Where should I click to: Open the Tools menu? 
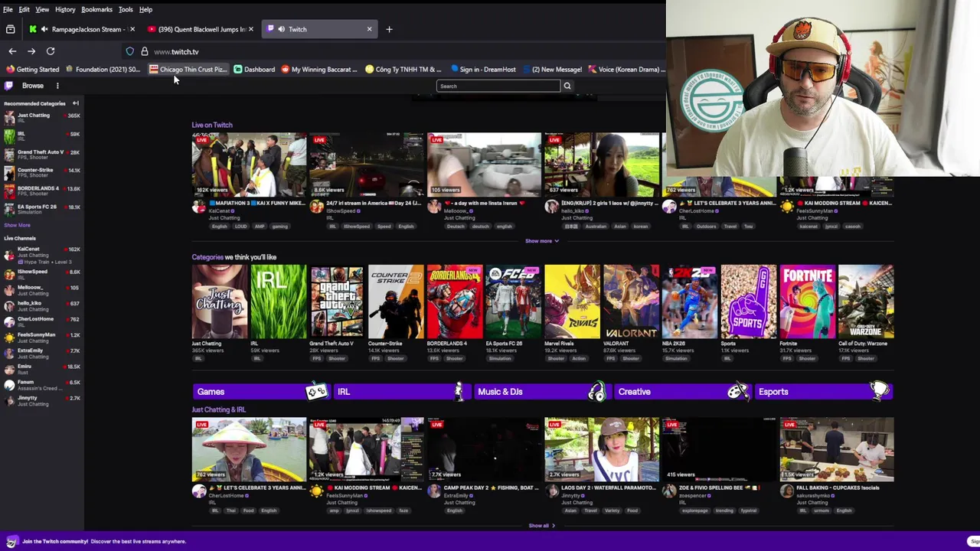pyautogui.click(x=126, y=9)
